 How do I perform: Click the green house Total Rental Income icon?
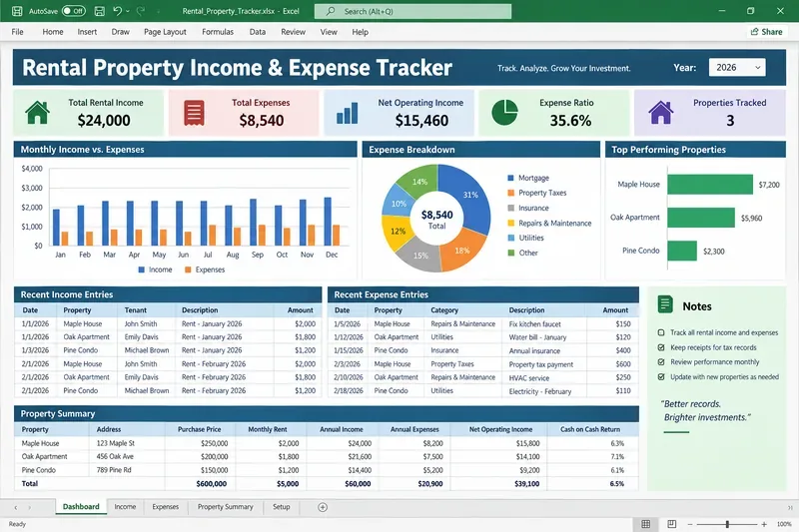[37, 113]
